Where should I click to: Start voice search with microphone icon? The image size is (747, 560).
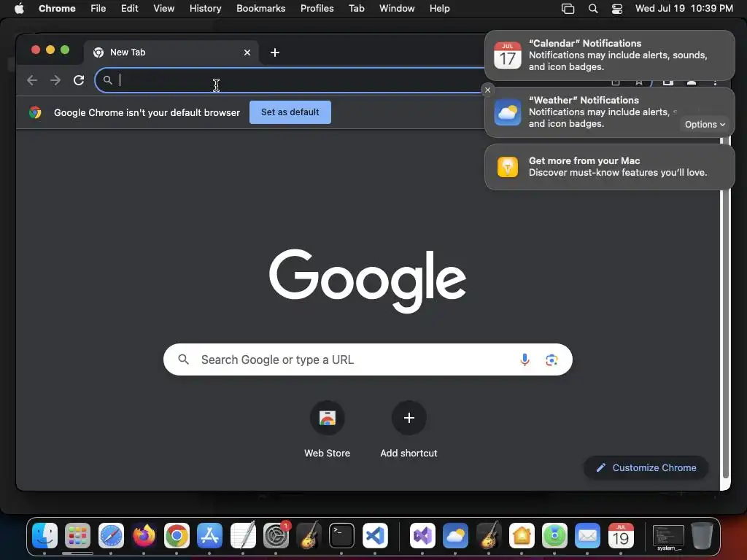pyautogui.click(x=525, y=359)
